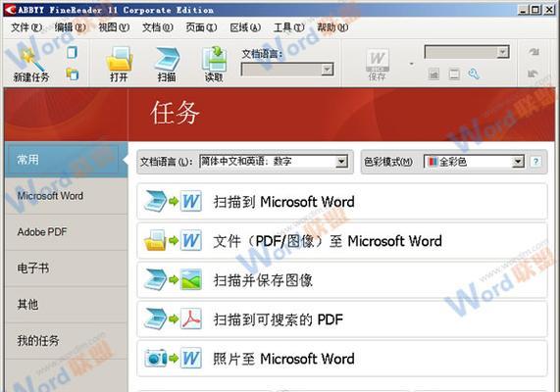The height and width of the screenshot is (392, 560).
Task: Maximize the ABBYY FineReader window
Action: (x=535, y=10)
